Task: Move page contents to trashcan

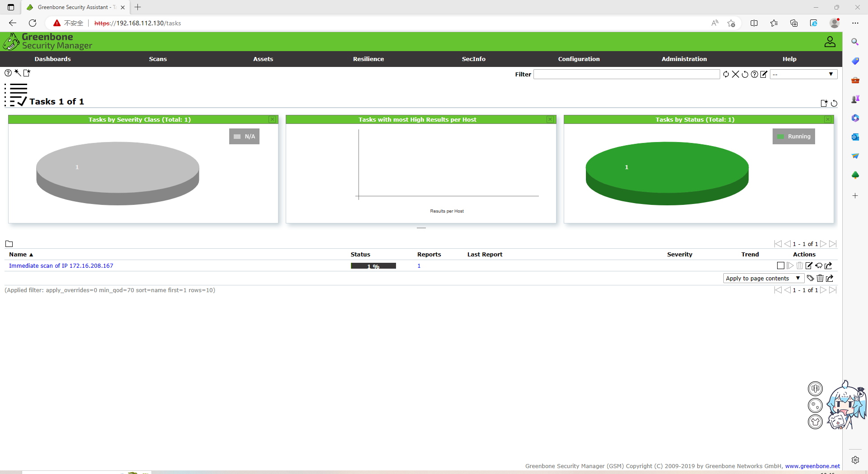Action: [820, 278]
